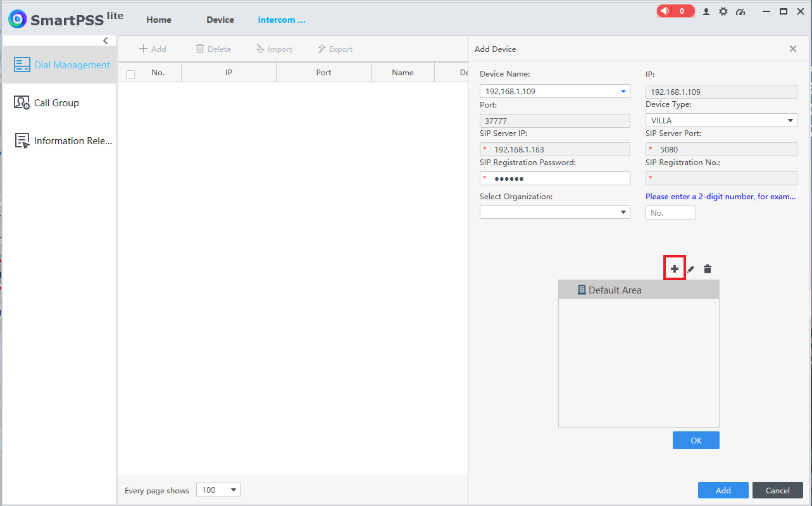Open the settings gear icon in title bar
This screenshot has height=506, width=812.
point(723,11)
